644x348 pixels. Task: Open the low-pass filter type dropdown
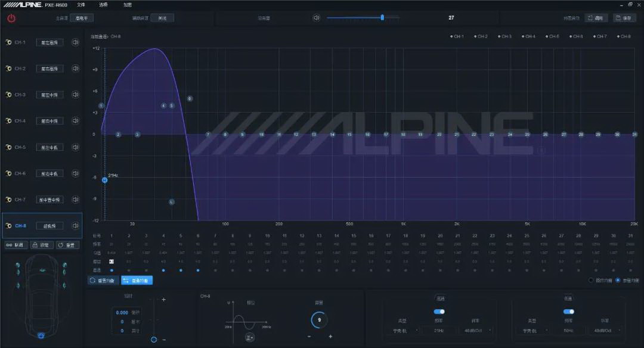coord(532,330)
